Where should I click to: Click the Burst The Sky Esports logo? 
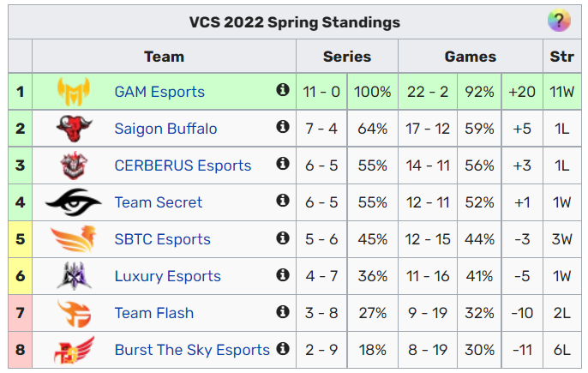point(73,350)
